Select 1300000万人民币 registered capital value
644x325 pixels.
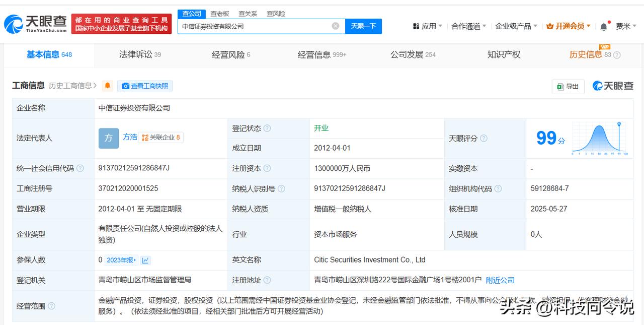[342, 168]
